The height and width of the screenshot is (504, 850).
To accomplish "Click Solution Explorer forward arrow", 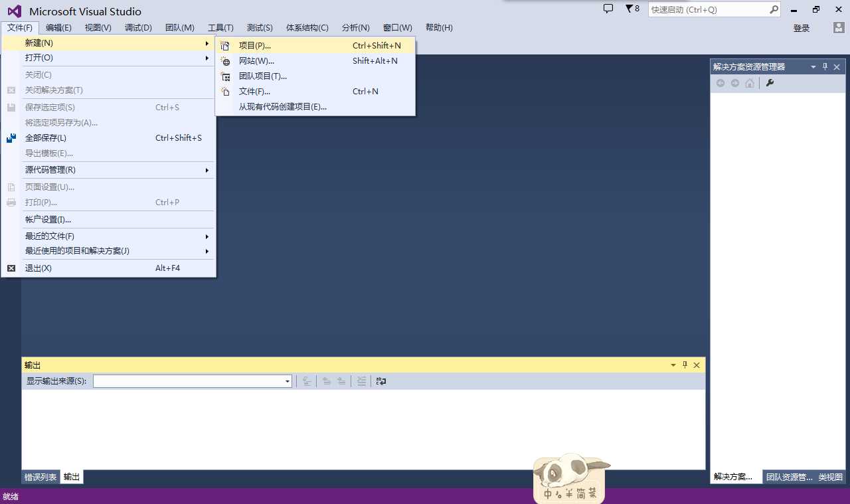I will 735,83.
